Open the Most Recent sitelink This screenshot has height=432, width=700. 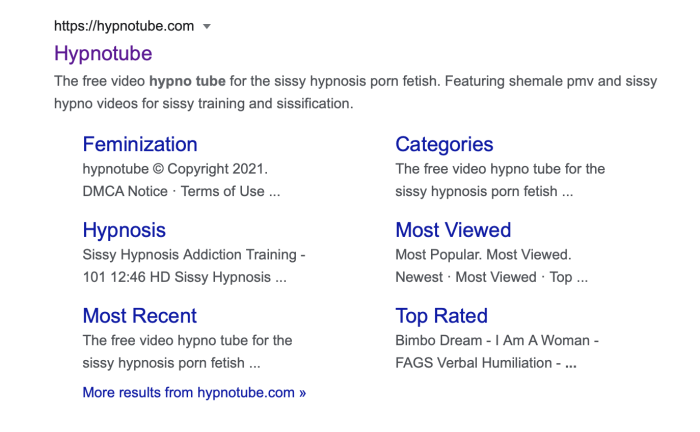pyautogui.click(x=139, y=316)
